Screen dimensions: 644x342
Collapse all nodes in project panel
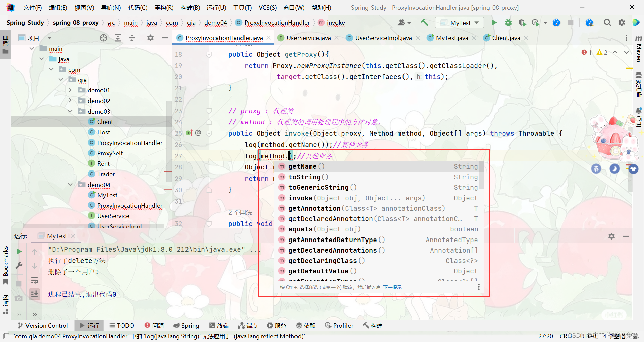click(132, 38)
